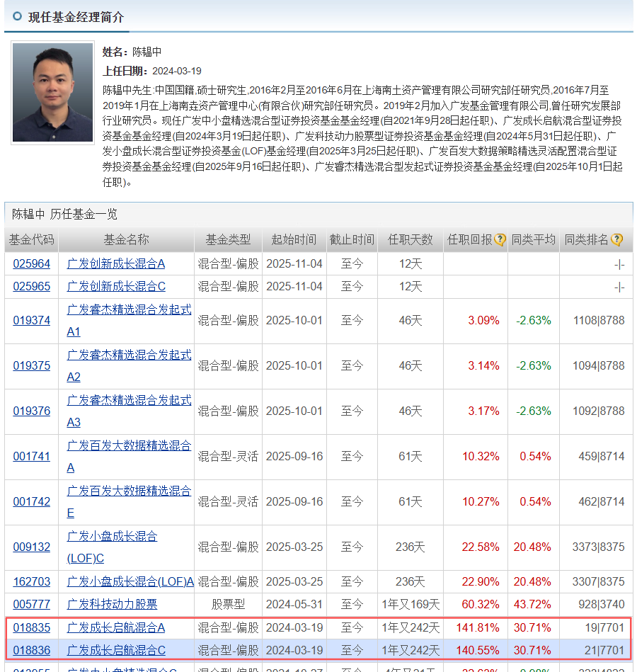Click the 10.32% return value
This screenshot has height=672, width=637.
tap(481, 457)
